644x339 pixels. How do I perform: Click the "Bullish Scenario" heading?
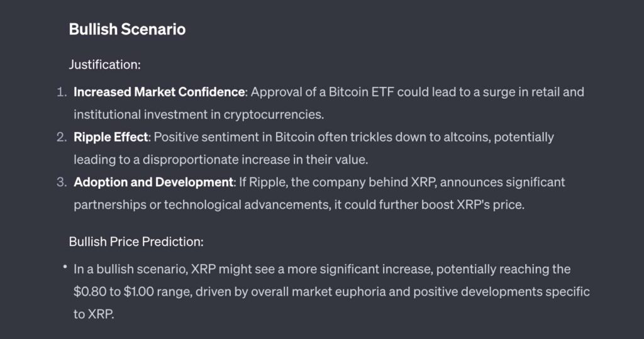[127, 30]
